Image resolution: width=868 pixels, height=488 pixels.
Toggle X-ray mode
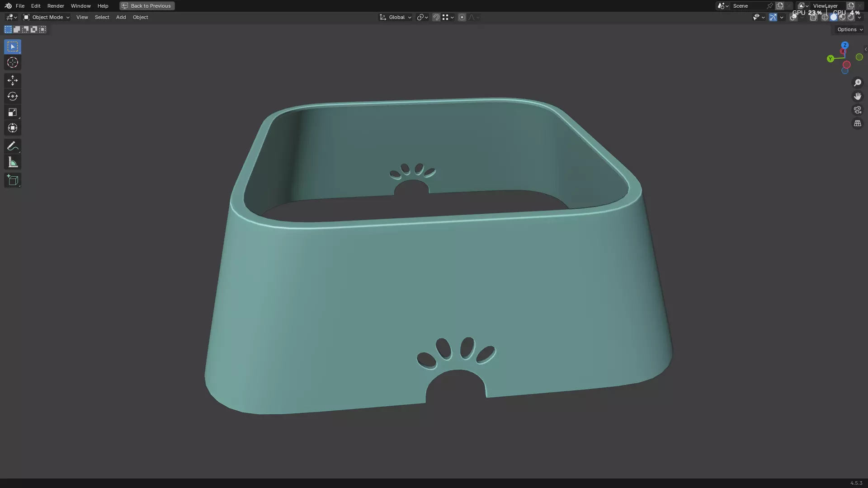click(x=813, y=17)
